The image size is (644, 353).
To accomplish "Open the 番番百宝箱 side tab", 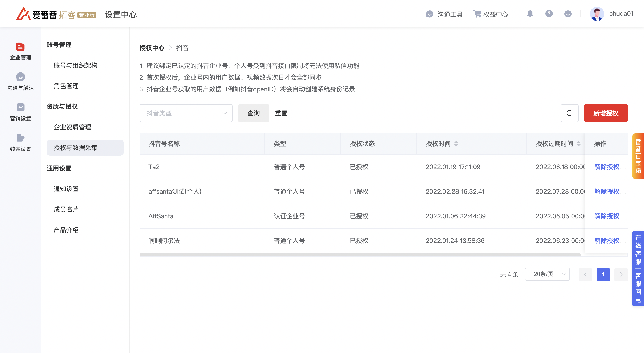I will pyautogui.click(x=638, y=156).
